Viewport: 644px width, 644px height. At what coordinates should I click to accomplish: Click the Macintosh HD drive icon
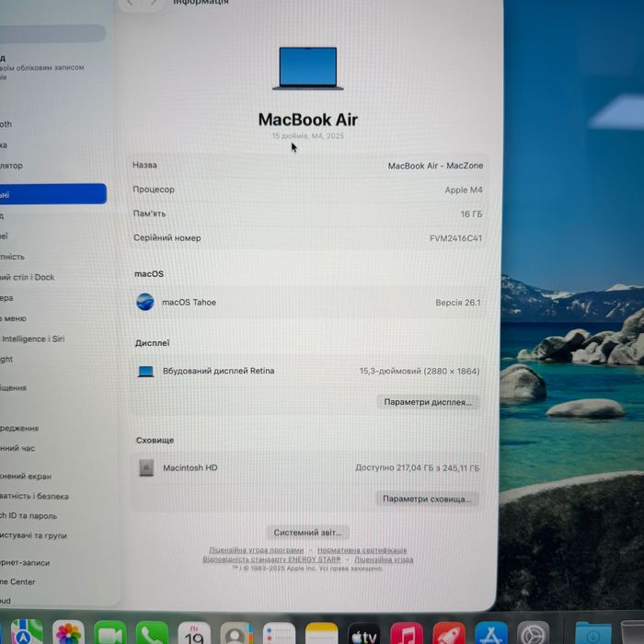pos(146,467)
